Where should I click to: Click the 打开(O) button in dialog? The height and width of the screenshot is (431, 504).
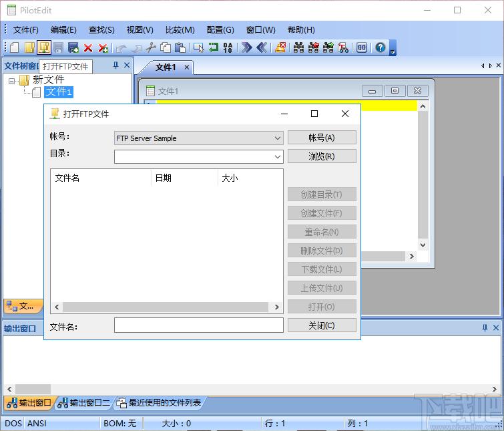(x=322, y=307)
